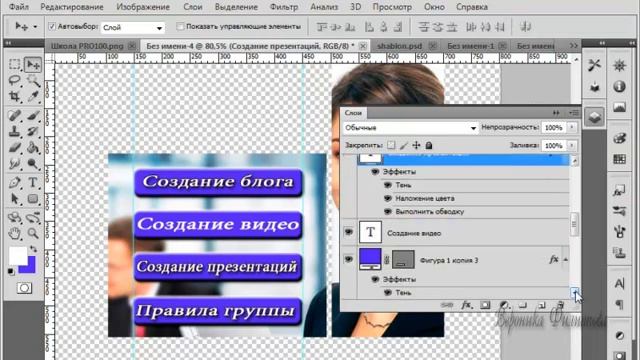Select the Lasso tool

click(x=15, y=80)
